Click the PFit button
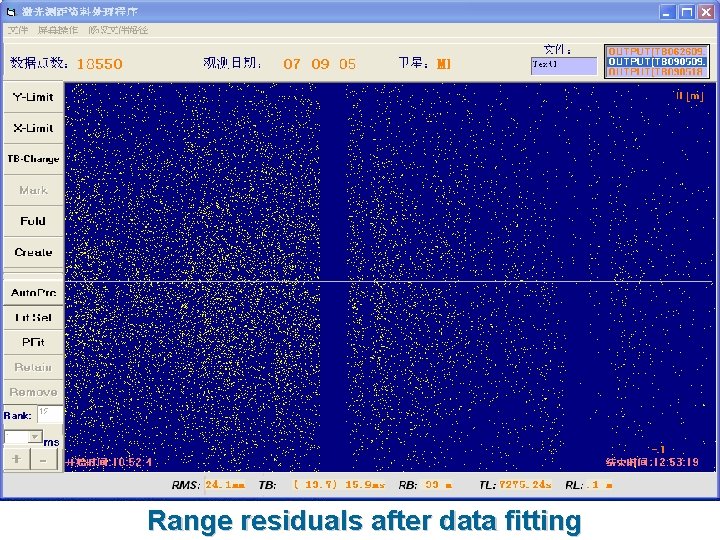The height and width of the screenshot is (540, 720). [33, 342]
